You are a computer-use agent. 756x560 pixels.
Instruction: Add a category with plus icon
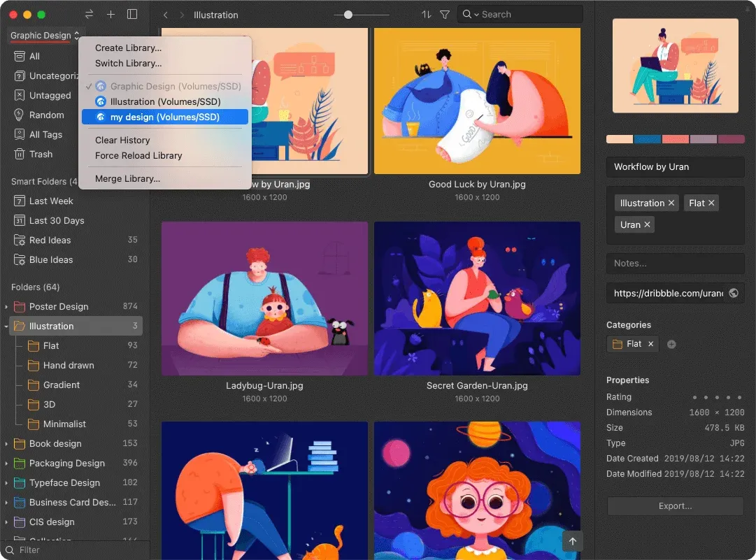(x=671, y=344)
